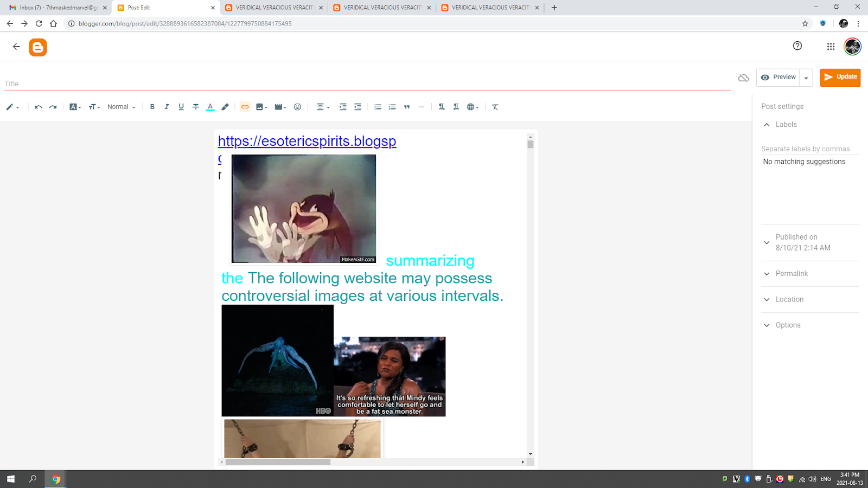
Task: Open the font type dropdown
Action: 75,107
